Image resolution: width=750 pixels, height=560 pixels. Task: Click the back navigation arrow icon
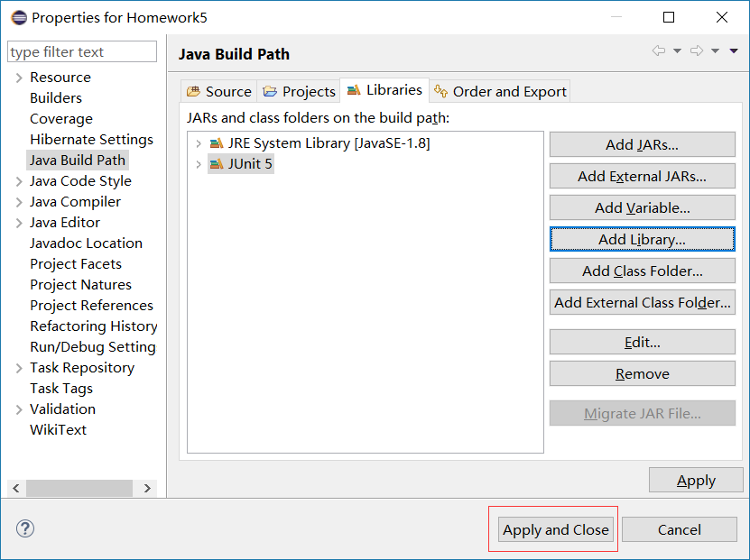659,51
